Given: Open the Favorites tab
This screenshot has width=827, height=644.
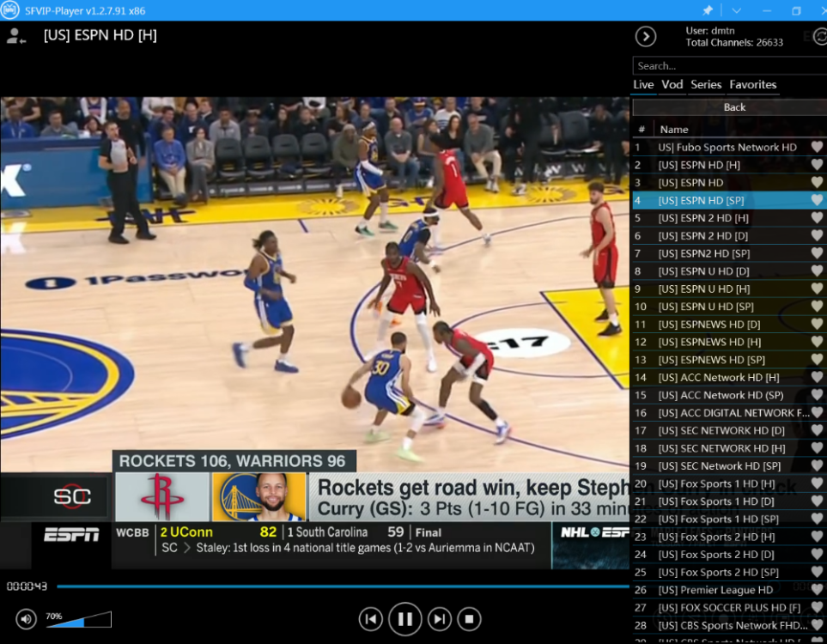Looking at the screenshot, I should 752,84.
